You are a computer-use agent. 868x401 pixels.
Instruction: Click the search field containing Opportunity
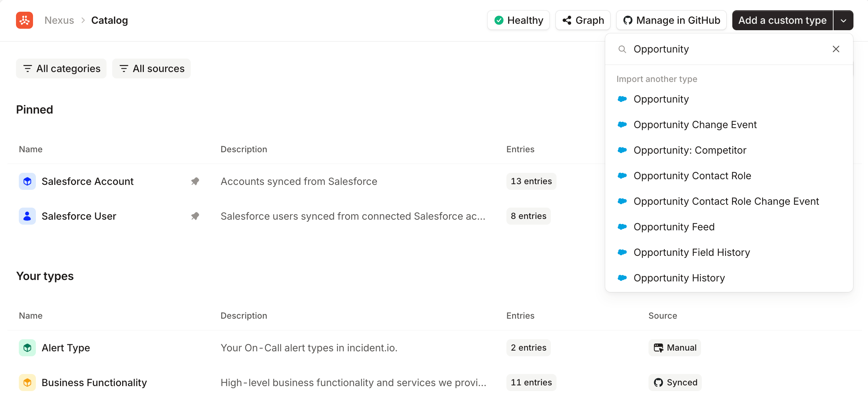coord(729,49)
